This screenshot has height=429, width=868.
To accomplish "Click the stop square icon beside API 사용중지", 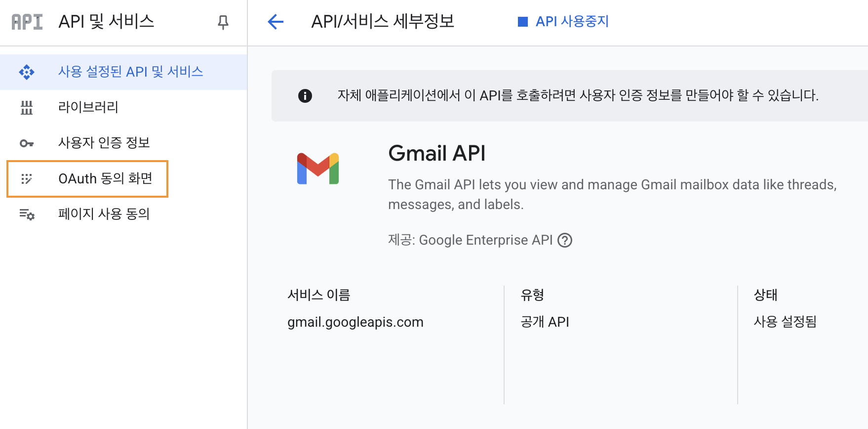I will coord(522,22).
